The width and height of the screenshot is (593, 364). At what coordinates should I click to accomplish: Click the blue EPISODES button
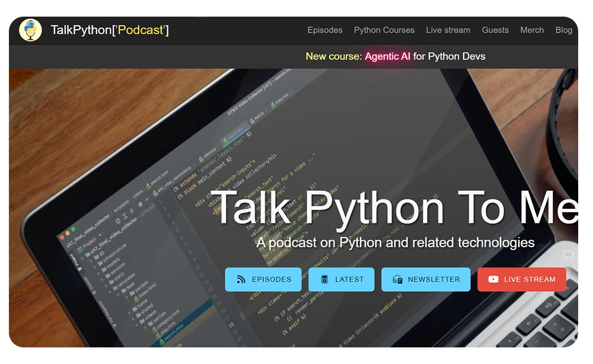263,279
